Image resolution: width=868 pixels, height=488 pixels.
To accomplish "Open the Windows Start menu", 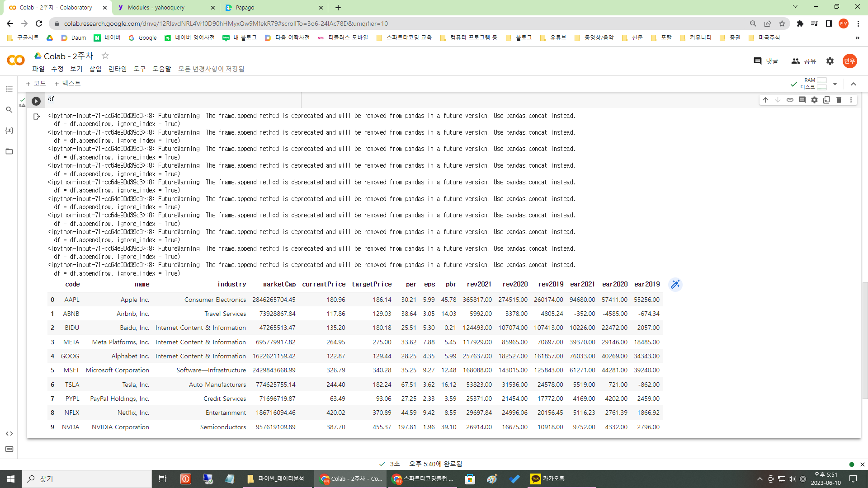I will pyautogui.click(x=11, y=479).
